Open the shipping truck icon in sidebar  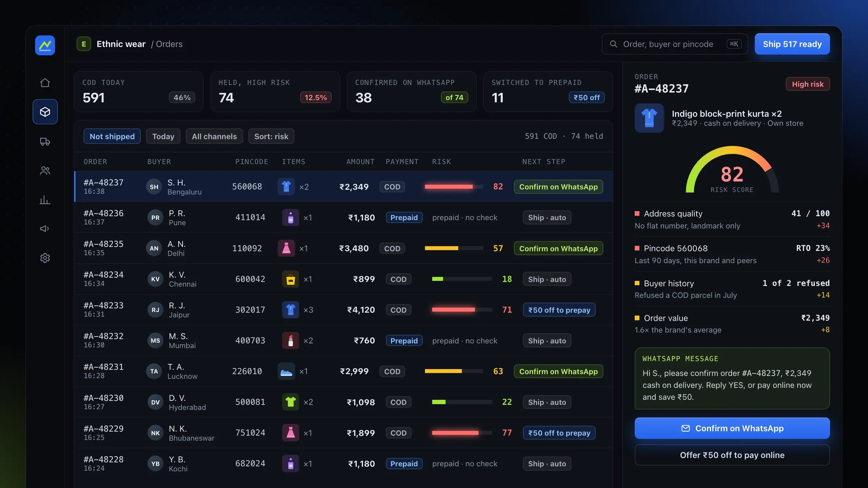(45, 141)
